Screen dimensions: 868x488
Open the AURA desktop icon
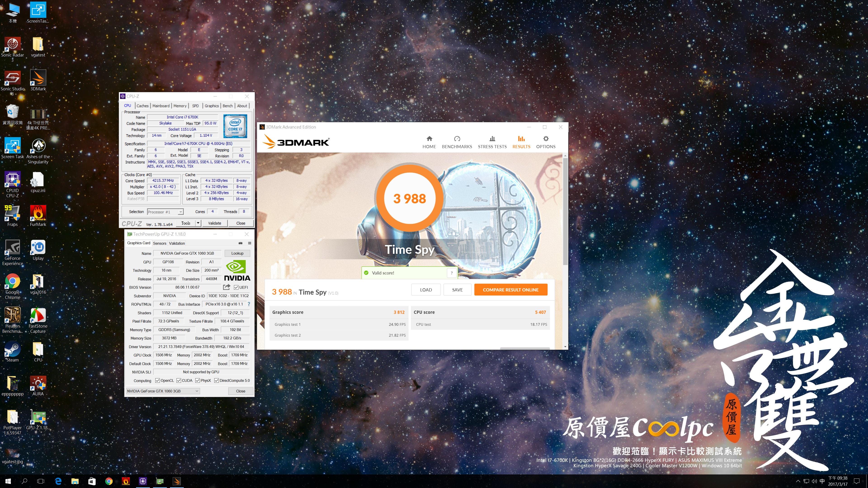[38, 386]
